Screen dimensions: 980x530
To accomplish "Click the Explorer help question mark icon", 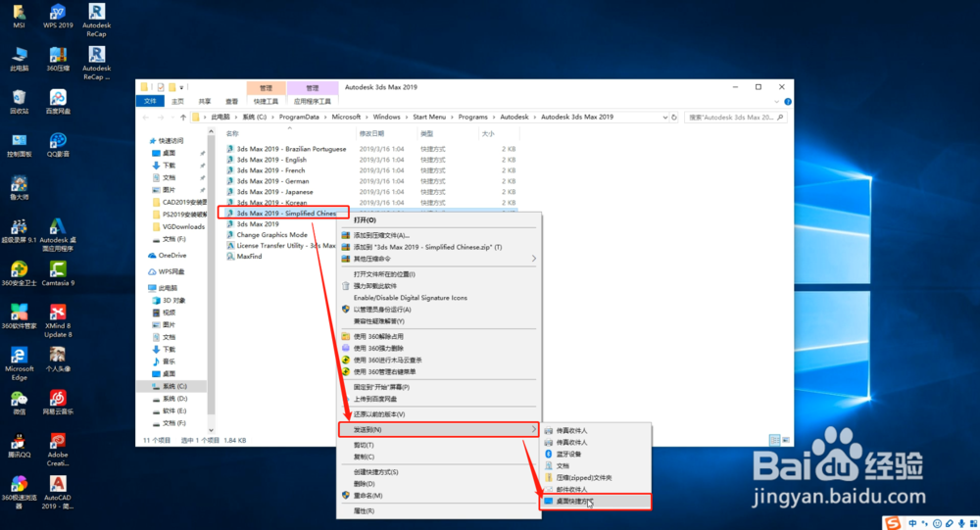I will 788,102.
